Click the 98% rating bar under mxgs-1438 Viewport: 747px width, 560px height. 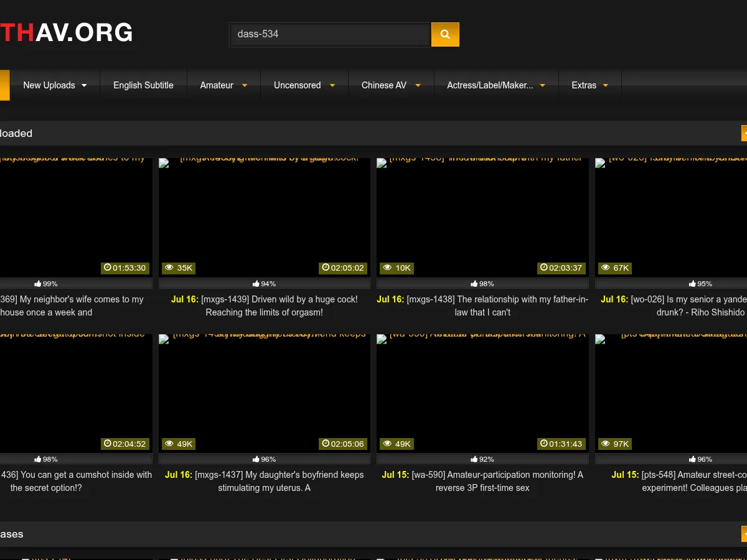[482, 284]
